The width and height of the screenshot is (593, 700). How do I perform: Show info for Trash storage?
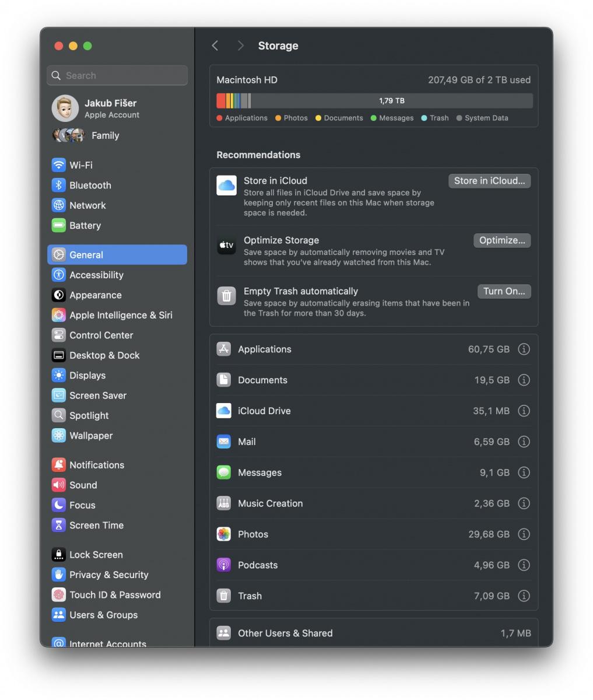524,596
